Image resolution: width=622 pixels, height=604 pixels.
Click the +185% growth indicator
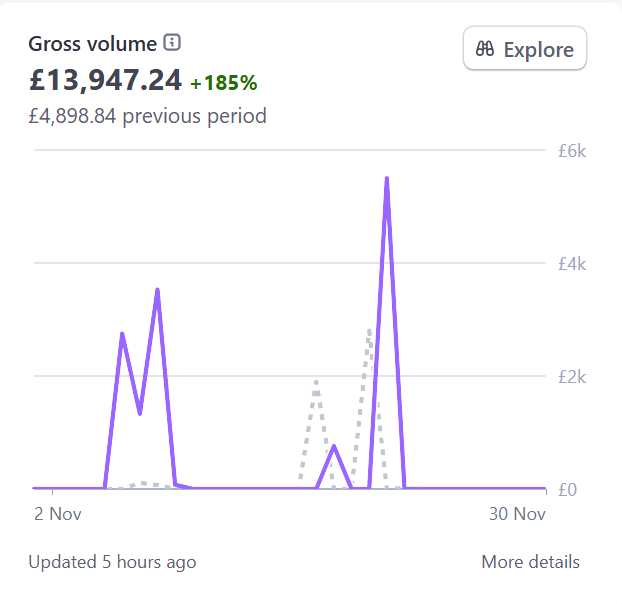pos(224,82)
